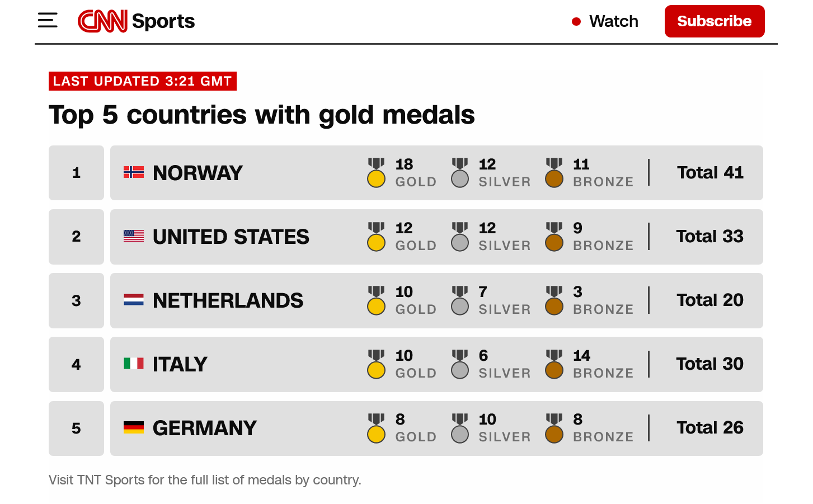Image resolution: width=813 pixels, height=504 pixels.
Task: Open the Sports section link
Action: tap(163, 21)
